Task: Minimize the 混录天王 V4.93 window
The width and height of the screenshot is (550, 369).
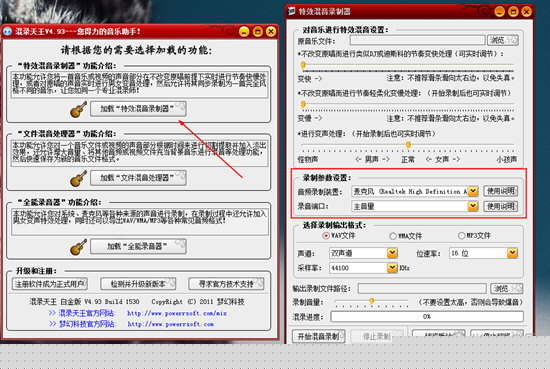Action: pos(244,32)
